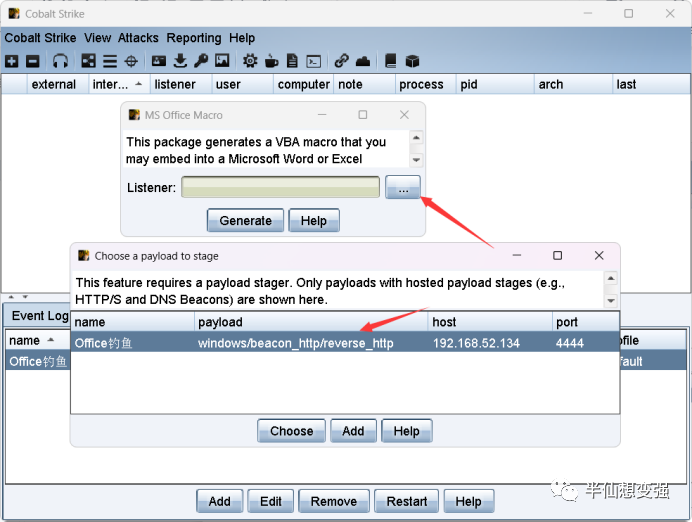
Task: Click the chain link Host File icon
Action: point(342,61)
